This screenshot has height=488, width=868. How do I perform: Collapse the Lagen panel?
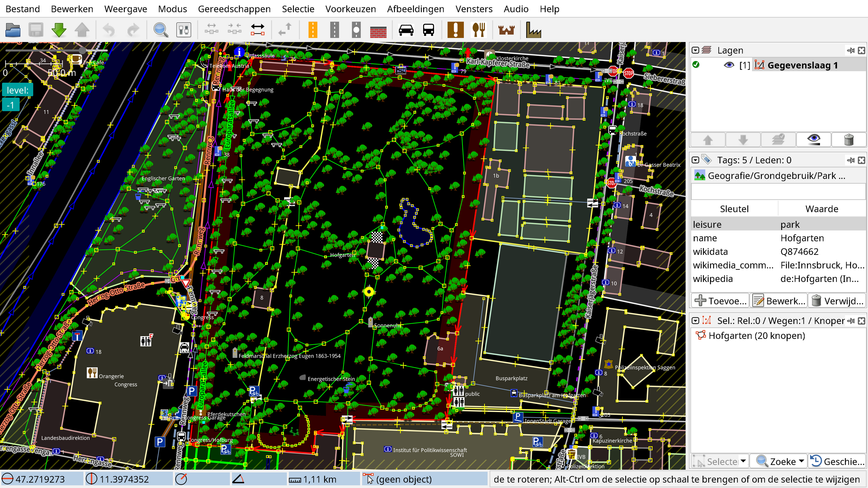pyautogui.click(x=695, y=50)
